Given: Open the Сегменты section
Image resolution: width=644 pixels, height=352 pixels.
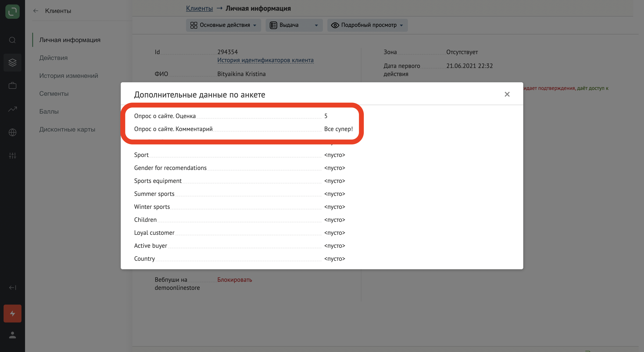Looking at the screenshot, I should click(x=54, y=93).
